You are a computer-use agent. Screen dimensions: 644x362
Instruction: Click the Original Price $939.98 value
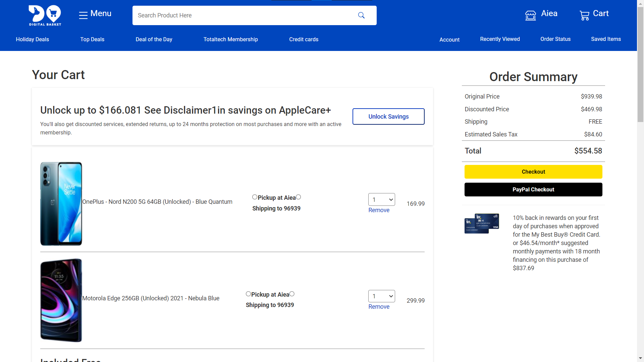point(591,97)
